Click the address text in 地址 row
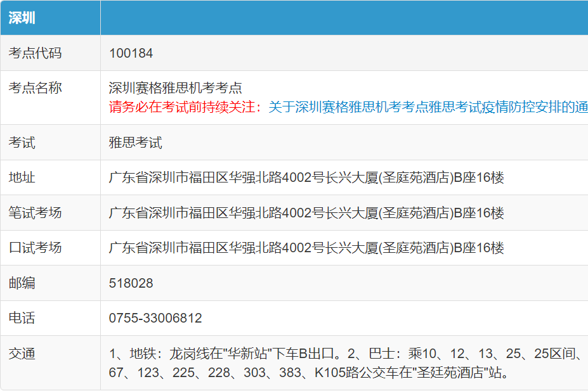 click(x=306, y=177)
